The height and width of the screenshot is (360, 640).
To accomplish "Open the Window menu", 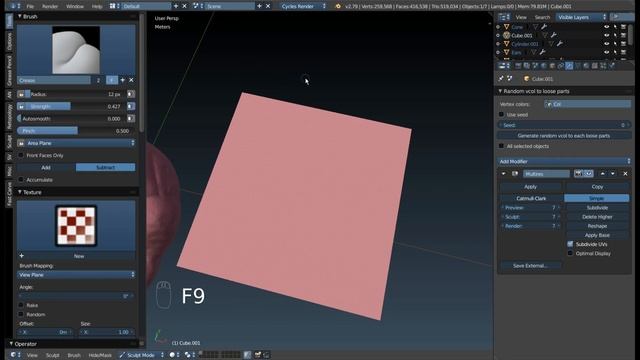I will (75, 6).
